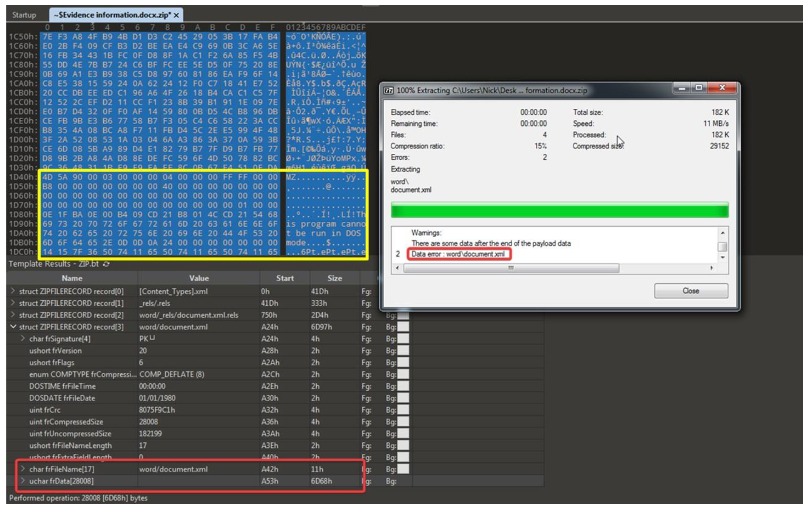Open Bg color swatch for frSignature row

403,339
